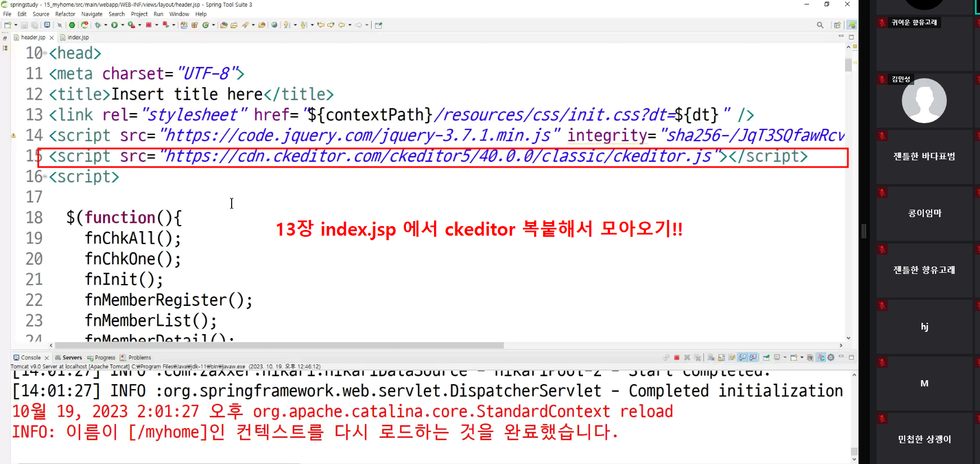Maximize the editor area
Image resolution: width=980 pixels, height=464 pixels.
coord(851,37)
